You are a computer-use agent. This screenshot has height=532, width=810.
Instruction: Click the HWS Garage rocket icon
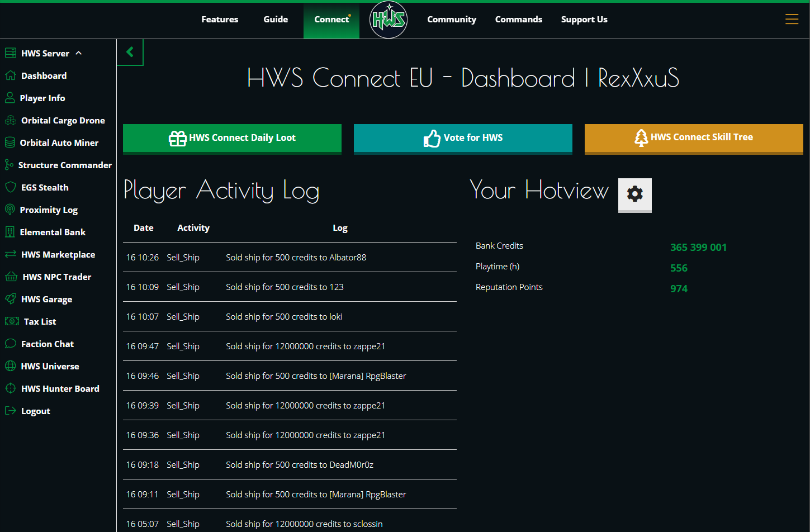tap(10, 299)
